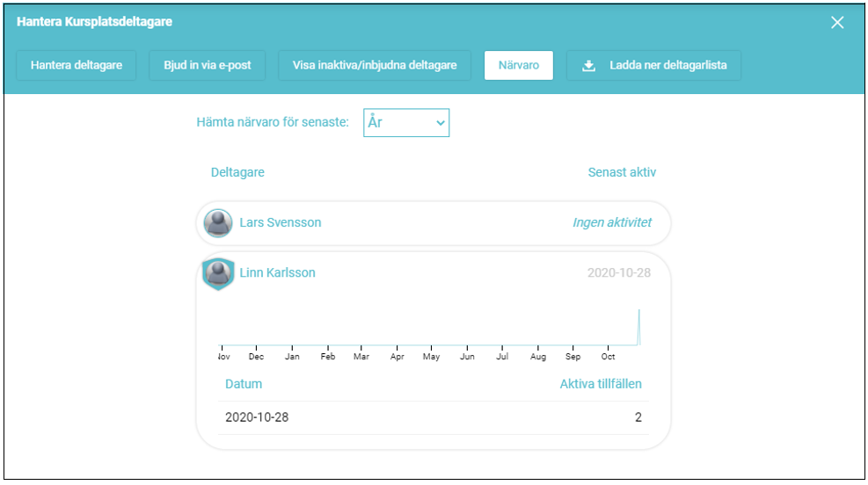Expand Lars Svensson's participant row
The image size is (868, 485).
[433, 223]
